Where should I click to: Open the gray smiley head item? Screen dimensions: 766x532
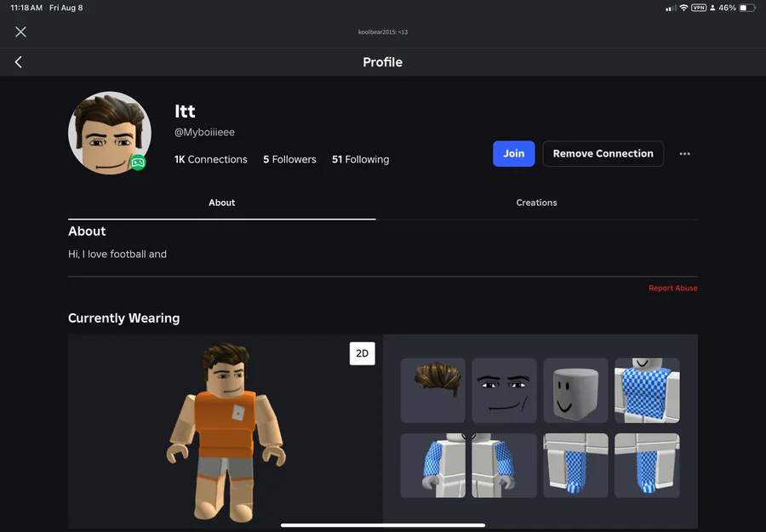coord(575,391)
